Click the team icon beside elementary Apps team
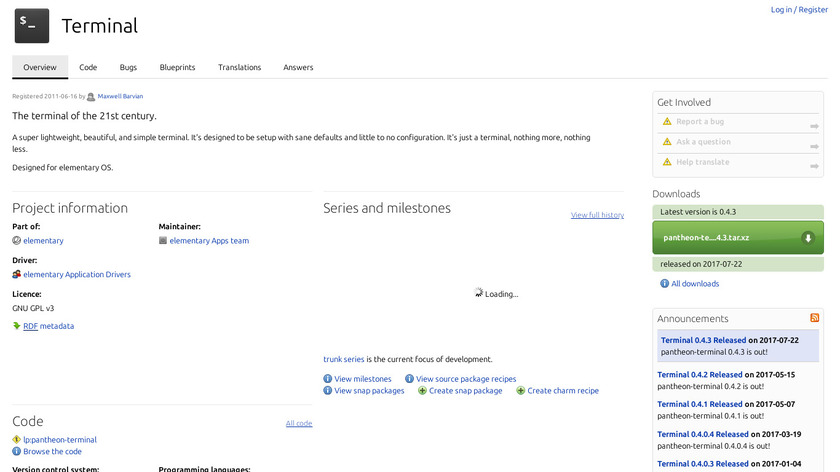This screenshot has height=472, width=840. pyautogui.click(x=163, y=241)
